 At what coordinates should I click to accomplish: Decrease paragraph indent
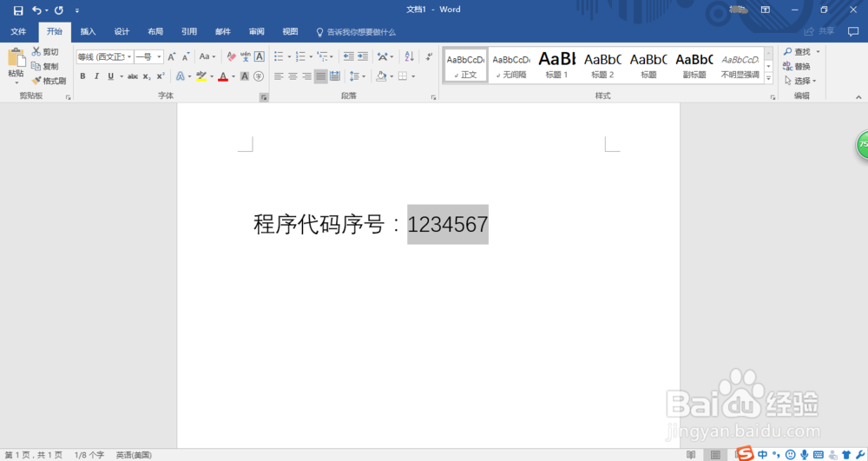348,56
